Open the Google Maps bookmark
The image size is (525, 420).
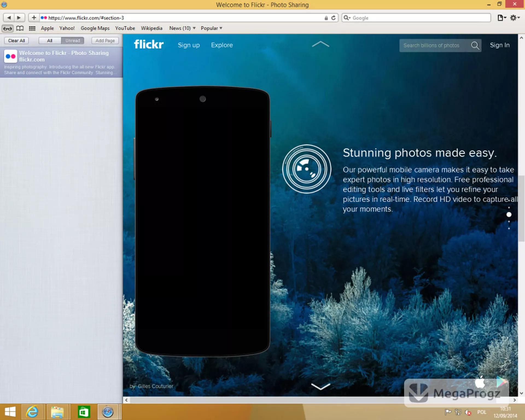95,28
